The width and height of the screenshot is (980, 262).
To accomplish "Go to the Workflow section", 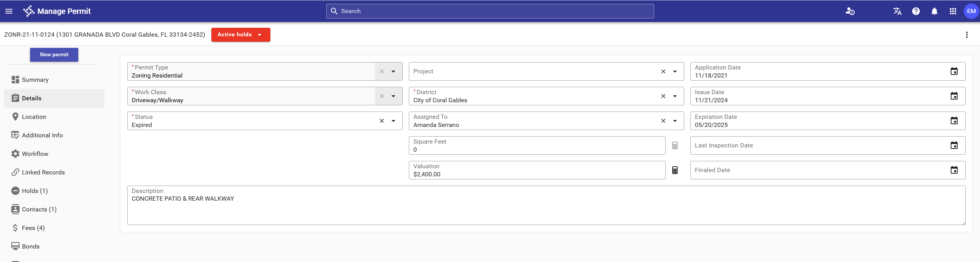I will click(35, 154).
